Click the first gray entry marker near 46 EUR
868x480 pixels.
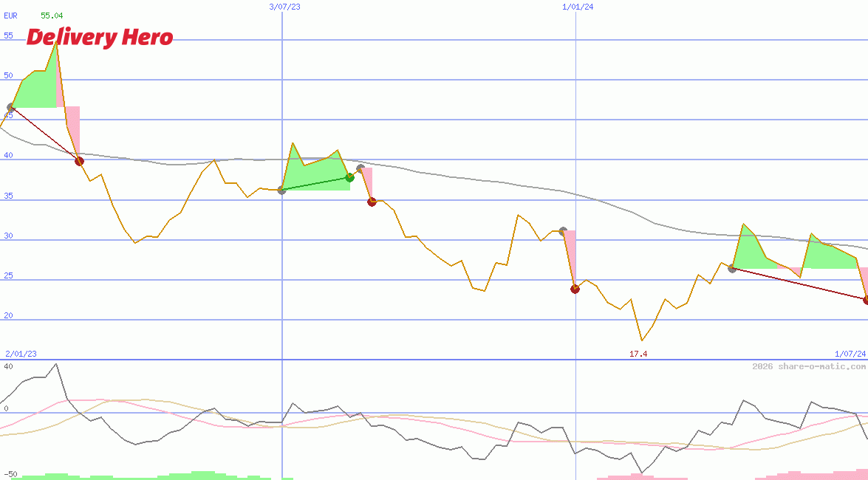(x=11, y=108)
